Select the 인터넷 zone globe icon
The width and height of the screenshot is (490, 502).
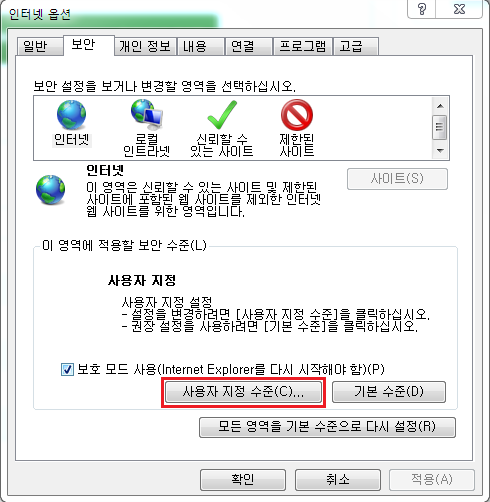pos(71,115)
